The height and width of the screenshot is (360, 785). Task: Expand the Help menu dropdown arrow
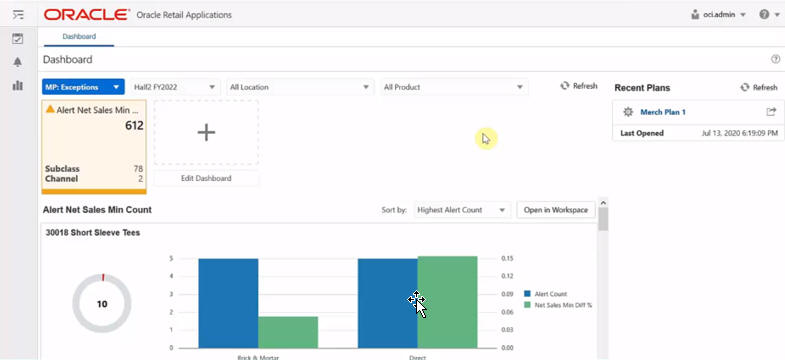[x=777, y=15]
